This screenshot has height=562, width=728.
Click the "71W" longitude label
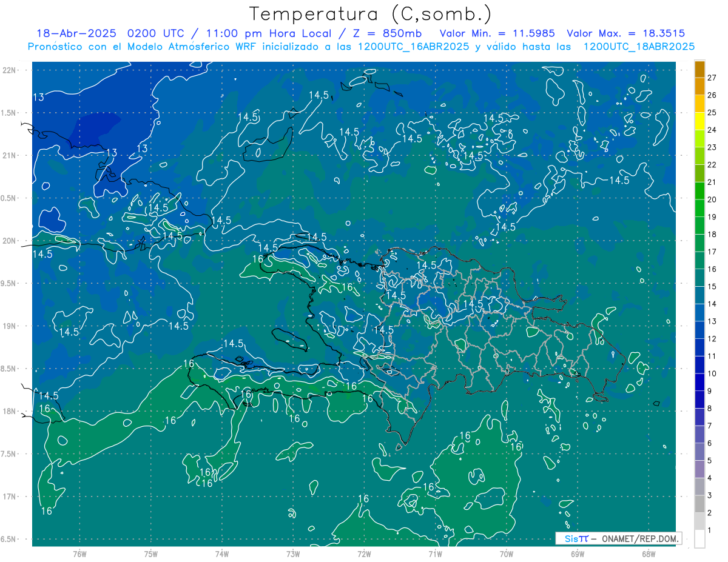[435, 554]
